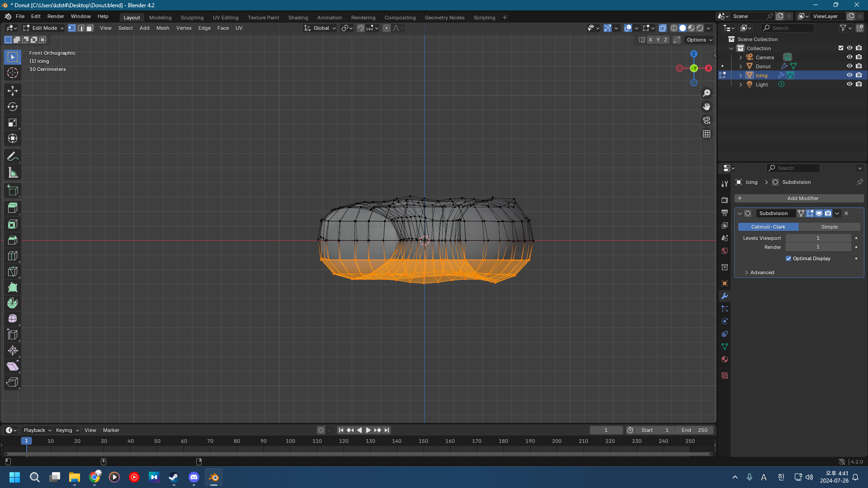This screenshot has width=868, height=488.
Task: Open the Material properties tab
Action: [725, 359]
